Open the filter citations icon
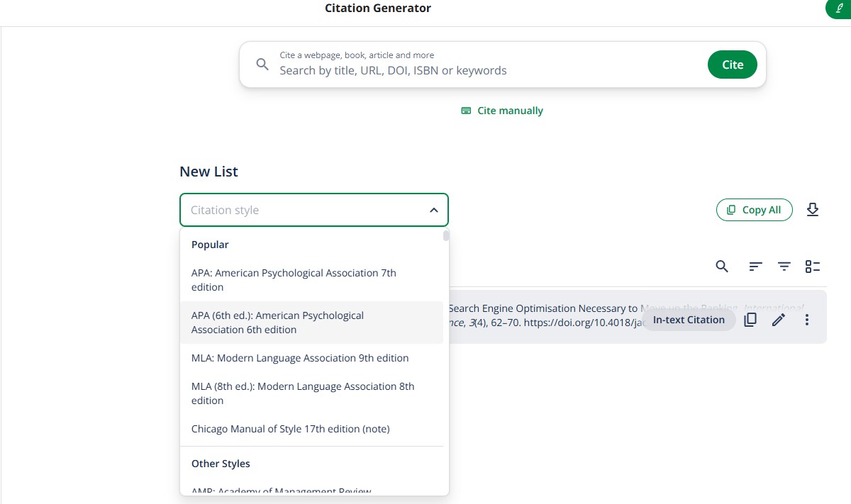Viewport: 851px width, 504px height. pyautogui.click(x=784, y=267)
